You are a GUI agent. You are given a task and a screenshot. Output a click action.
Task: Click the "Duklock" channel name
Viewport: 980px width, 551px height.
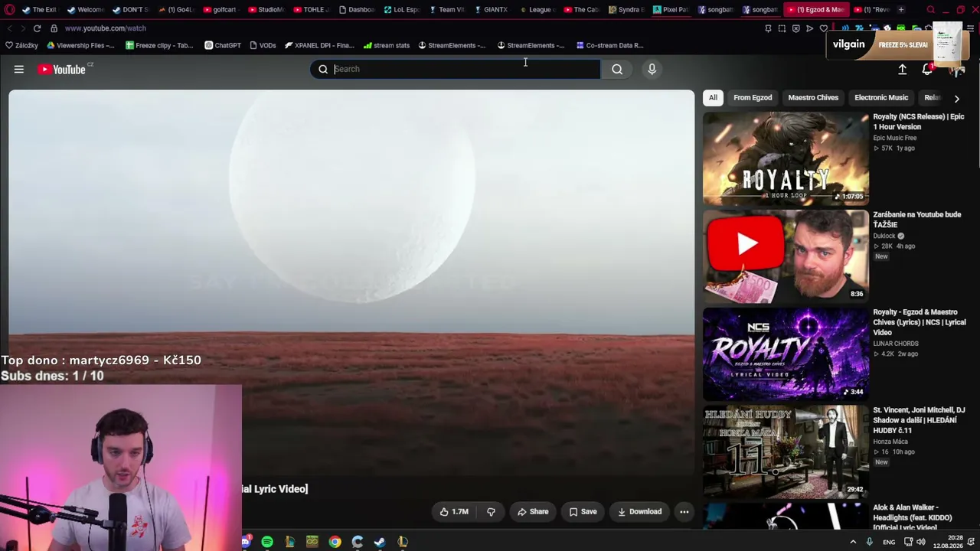(884, 236)
